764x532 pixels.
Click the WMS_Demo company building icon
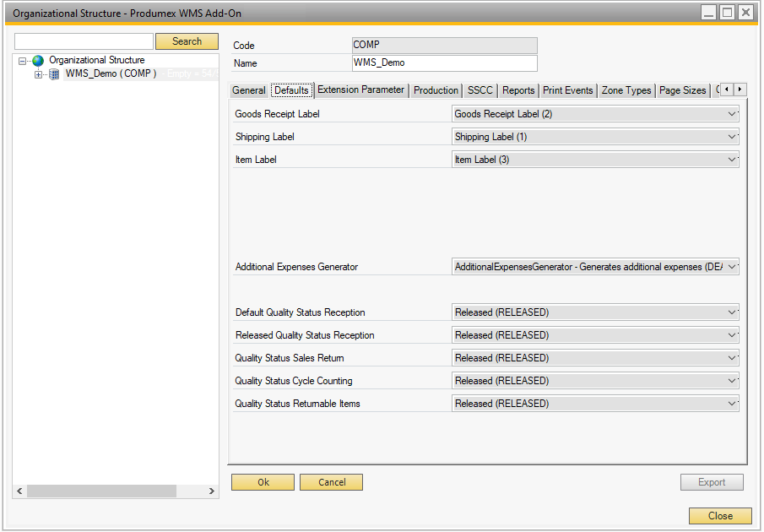point(54,74)
